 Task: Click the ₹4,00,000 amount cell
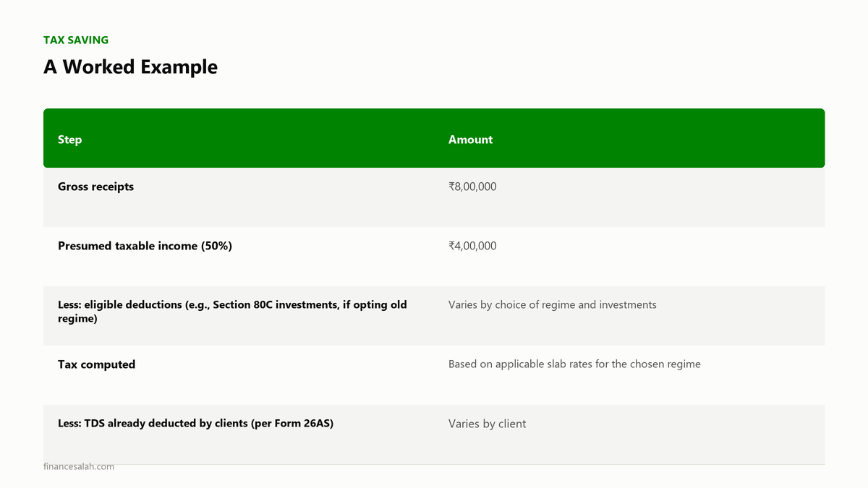tap(472, 246)
